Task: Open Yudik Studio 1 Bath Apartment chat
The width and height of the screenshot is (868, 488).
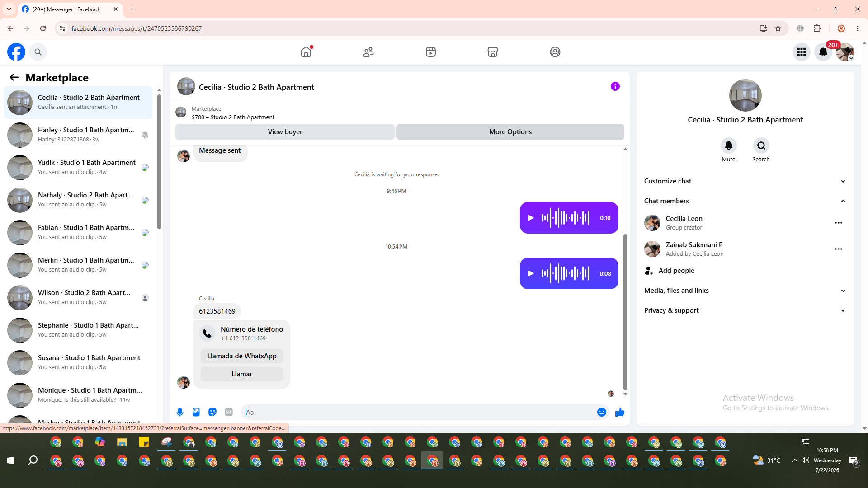Action: pos(78,168)
